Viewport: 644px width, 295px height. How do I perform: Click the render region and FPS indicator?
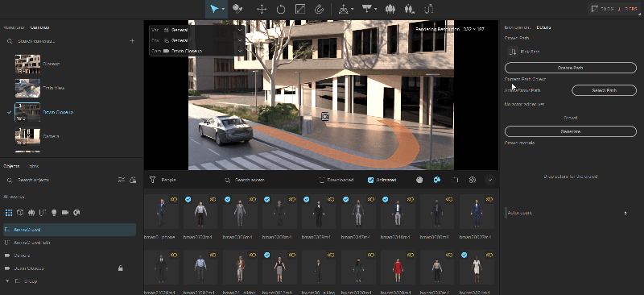pos(614,9)
